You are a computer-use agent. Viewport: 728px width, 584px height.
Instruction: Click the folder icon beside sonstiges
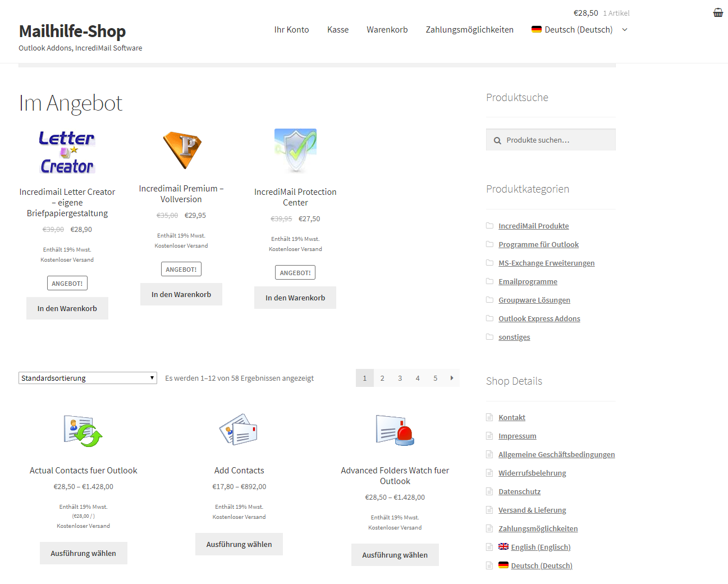tap(489, 337)
